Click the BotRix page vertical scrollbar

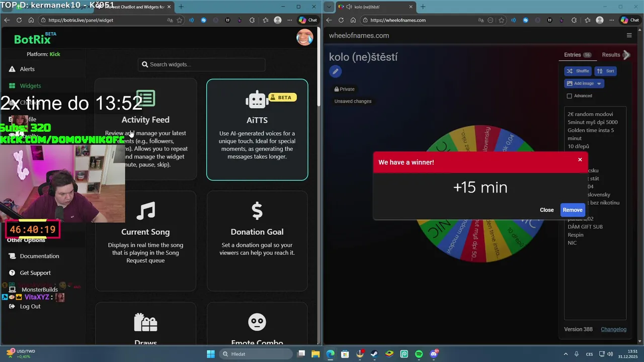coord(319,65)
